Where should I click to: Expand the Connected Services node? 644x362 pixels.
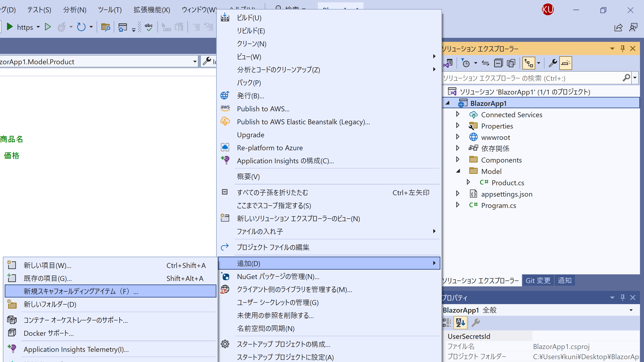(458, 114)
